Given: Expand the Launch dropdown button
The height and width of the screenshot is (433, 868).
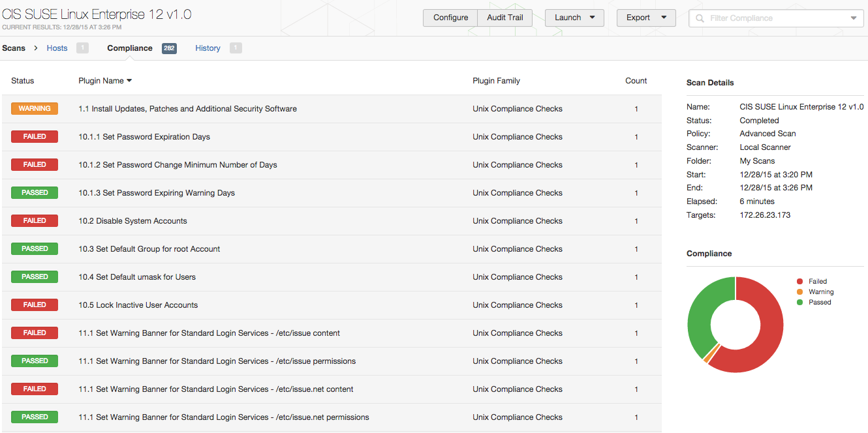Looking at the screenshot, I should click(x=574, y=18).
